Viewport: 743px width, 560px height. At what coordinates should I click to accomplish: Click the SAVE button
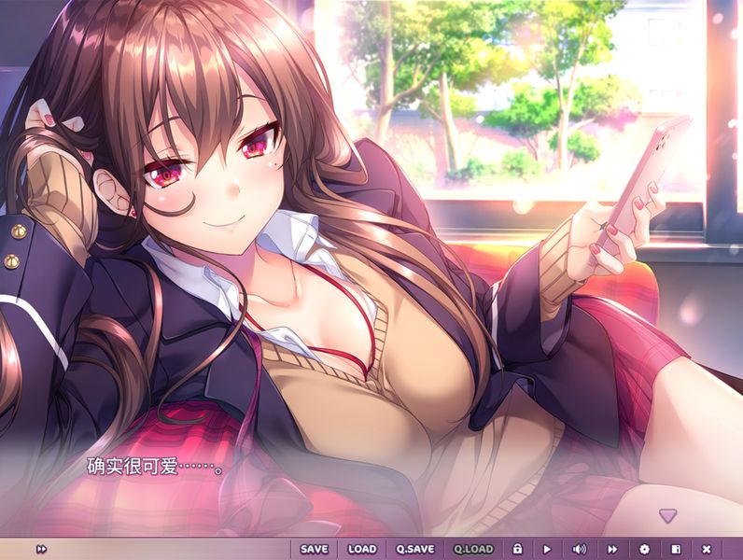pos(315,549)
